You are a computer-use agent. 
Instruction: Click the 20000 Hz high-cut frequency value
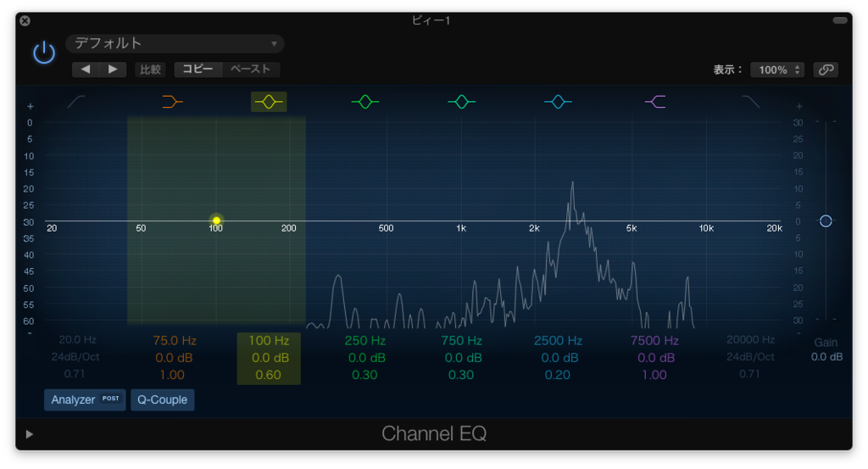point(750,339)
